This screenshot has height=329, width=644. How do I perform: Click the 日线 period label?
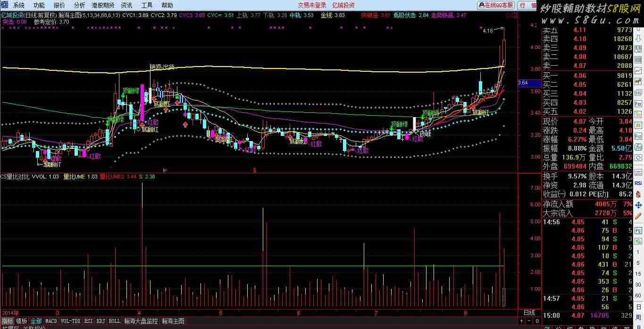[529, 312]
